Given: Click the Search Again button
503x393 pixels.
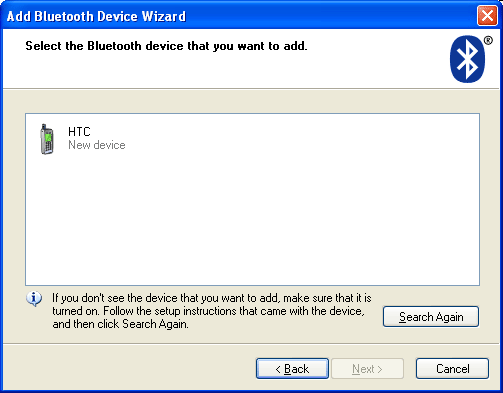Looking at the screenshot, I should (431, 316).
